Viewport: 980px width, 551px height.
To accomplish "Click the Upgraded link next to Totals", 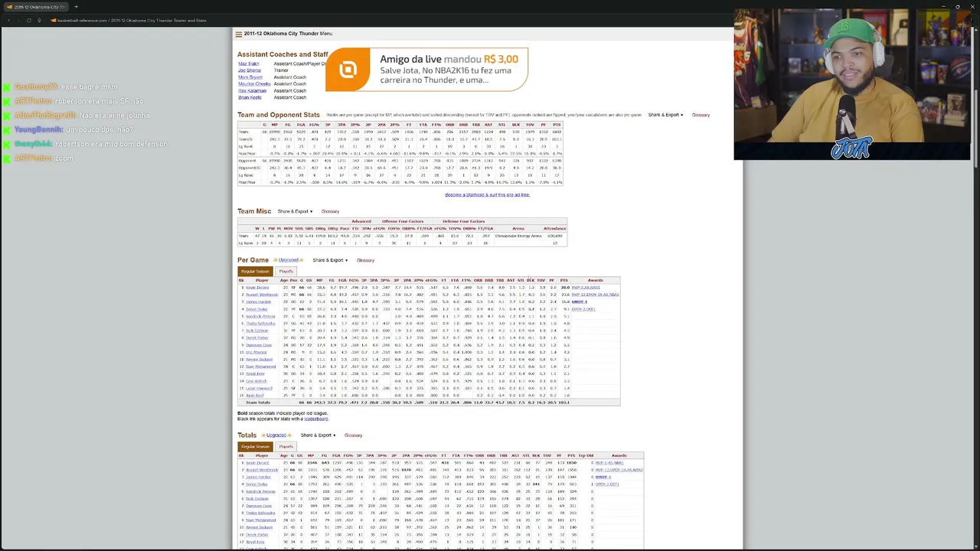I will click(x=276, y=435).
